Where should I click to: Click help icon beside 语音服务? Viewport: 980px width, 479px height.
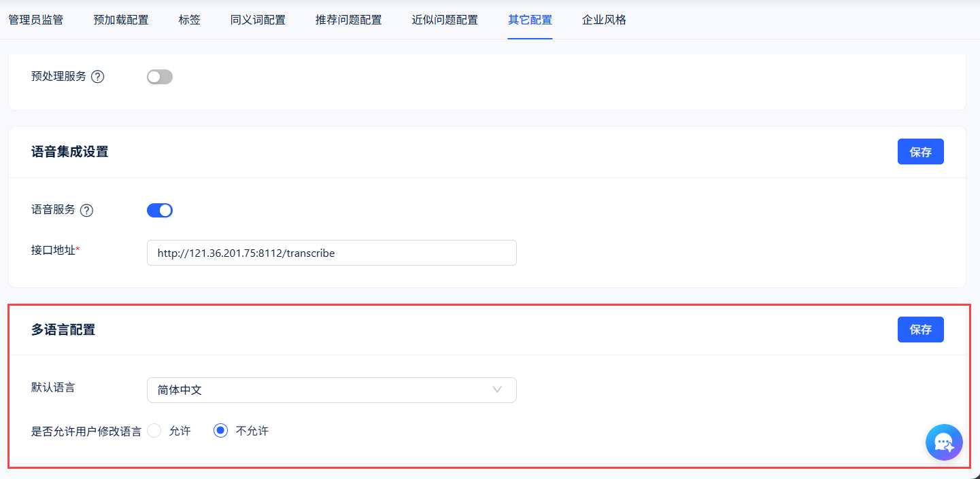pyautogui.click(x=86, y=211)
